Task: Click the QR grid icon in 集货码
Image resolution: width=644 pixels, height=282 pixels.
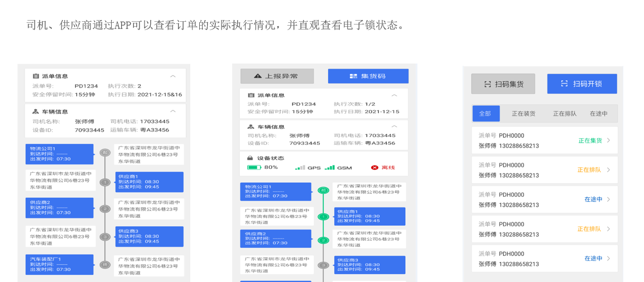Action: [353, 76]
